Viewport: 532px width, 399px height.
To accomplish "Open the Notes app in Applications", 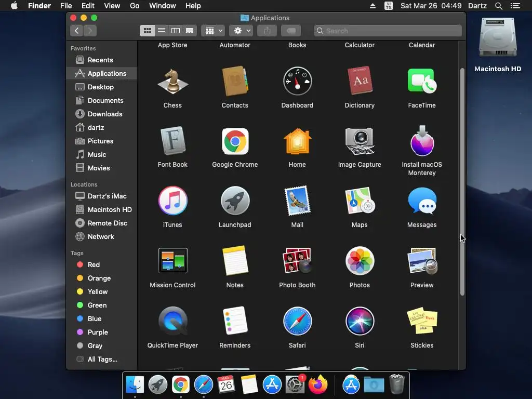I will pos(235,261).
